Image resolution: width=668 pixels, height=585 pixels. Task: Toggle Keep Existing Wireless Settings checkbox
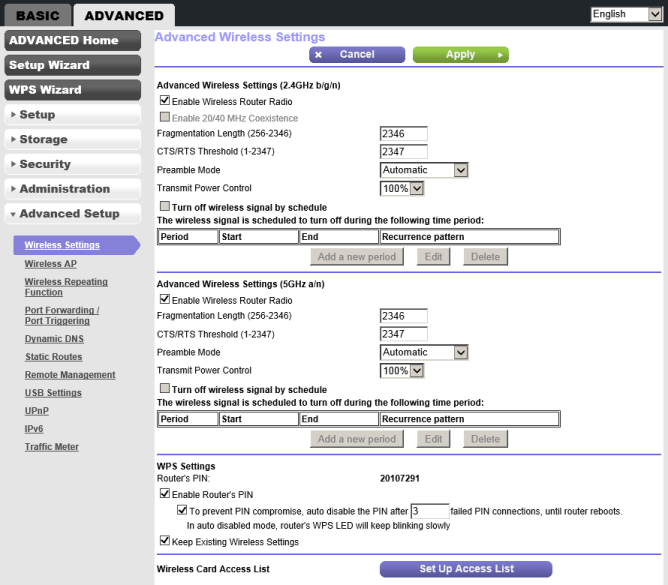(x=164, y=541)
